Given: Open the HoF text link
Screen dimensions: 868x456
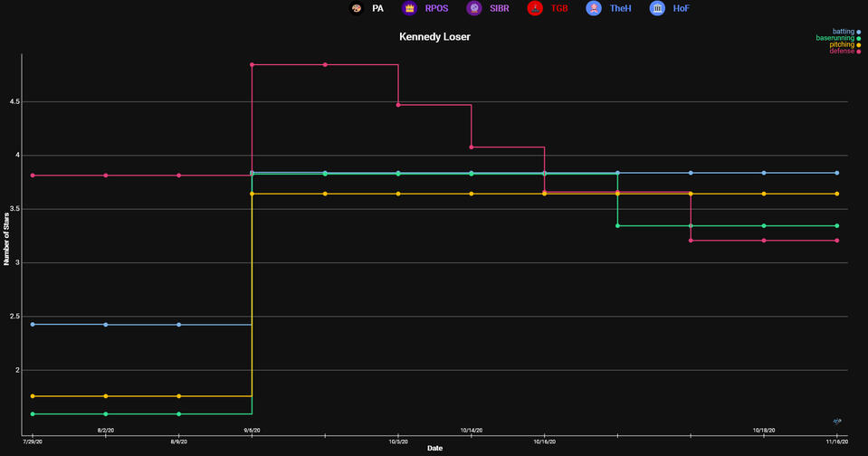Looking at the screenshot, I should coord(681,8).
